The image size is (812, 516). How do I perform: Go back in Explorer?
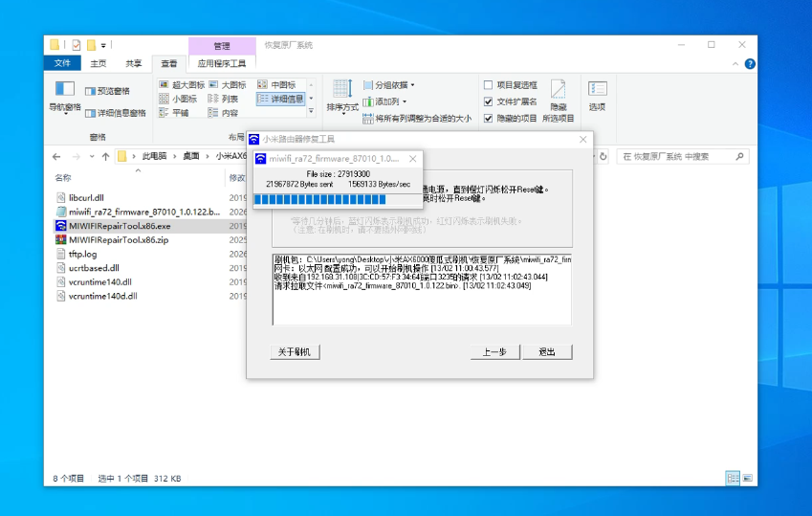click(57, 157)
